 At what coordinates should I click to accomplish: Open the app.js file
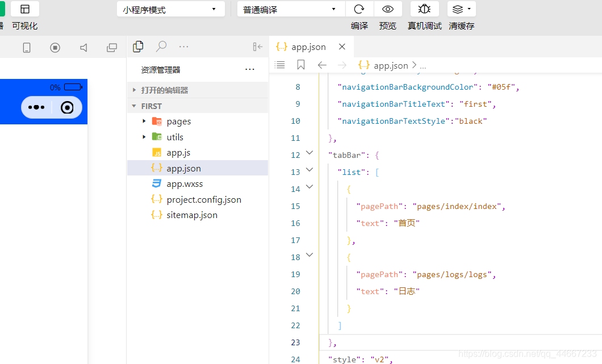(198, 152)
